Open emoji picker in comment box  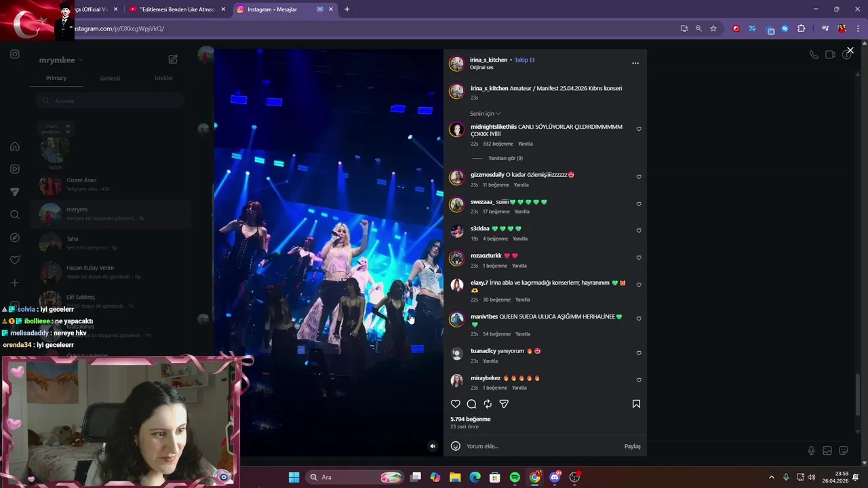[456, 446]
